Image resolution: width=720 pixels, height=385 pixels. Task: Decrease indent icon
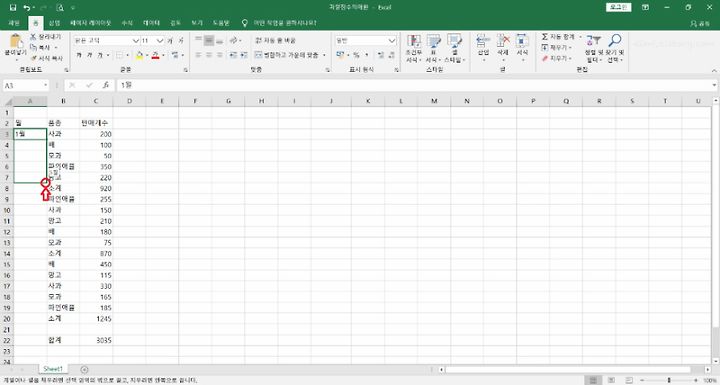point(233,55)
